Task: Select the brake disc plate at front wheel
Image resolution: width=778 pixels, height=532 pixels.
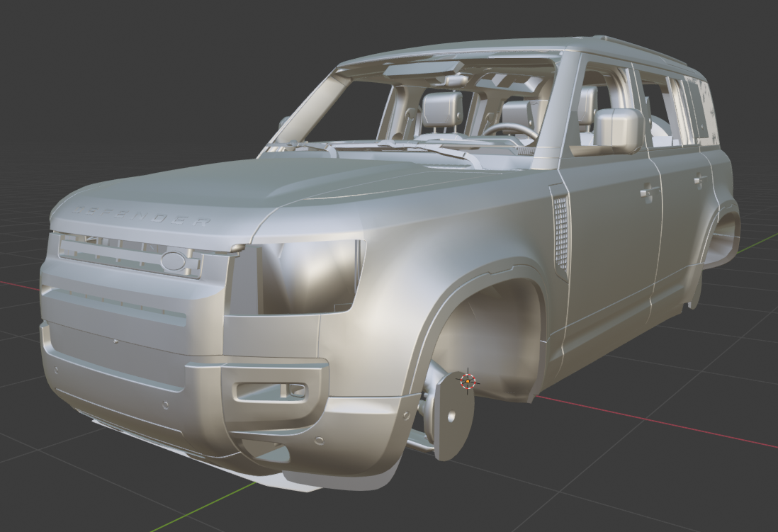Action: 453,415
